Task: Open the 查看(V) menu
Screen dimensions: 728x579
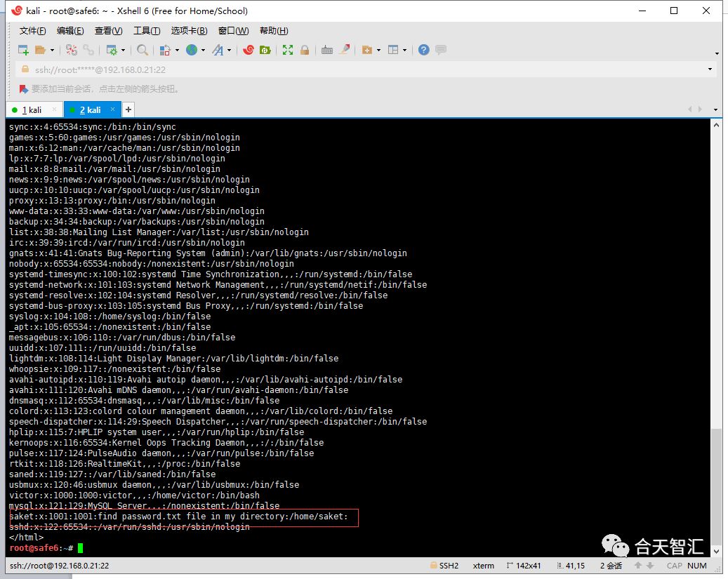Action: point(108,31)
